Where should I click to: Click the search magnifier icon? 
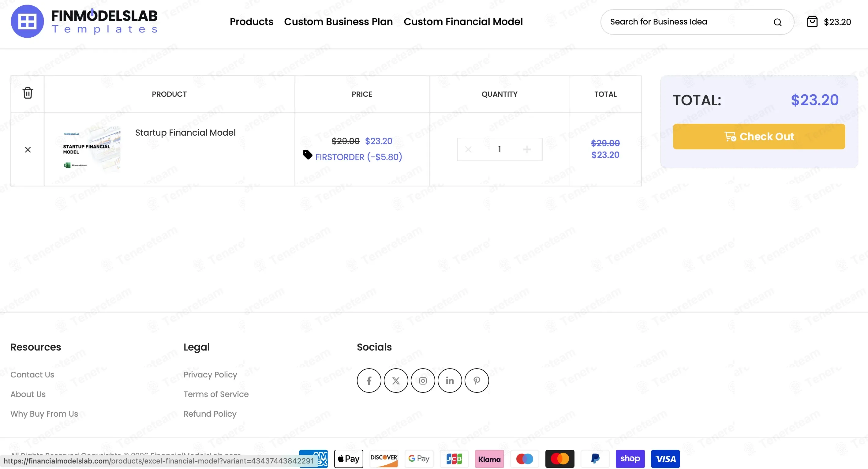click(777, 22)
